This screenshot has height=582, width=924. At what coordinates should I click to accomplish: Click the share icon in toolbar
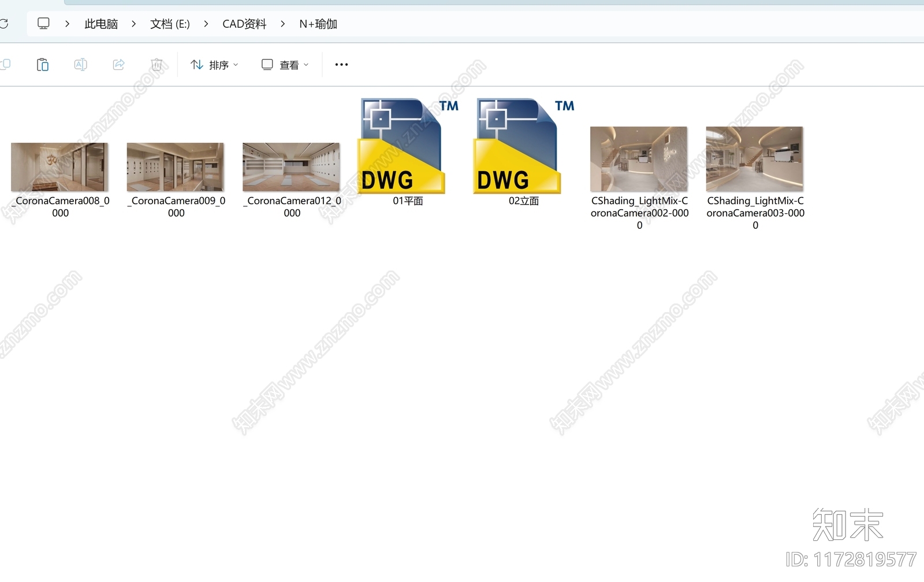point(119,65)
